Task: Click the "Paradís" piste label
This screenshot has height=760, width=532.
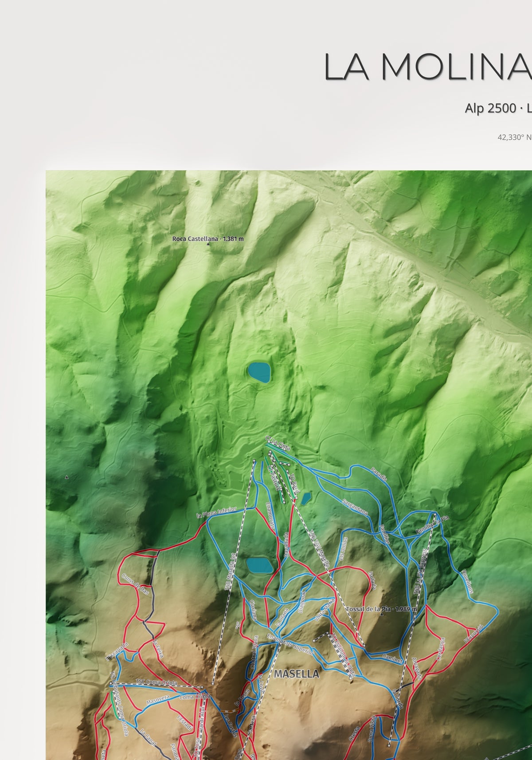Action: point(379,474)
